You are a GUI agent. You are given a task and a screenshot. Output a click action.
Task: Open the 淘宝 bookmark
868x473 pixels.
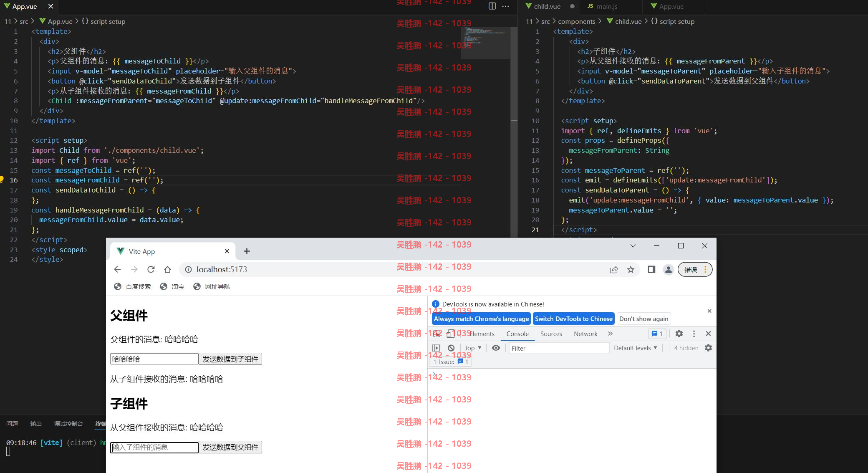[172, 286]
